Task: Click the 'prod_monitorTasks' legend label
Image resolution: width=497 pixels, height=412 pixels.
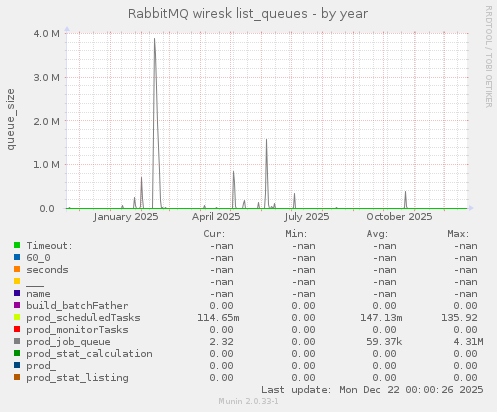Action: coord(77,330)
